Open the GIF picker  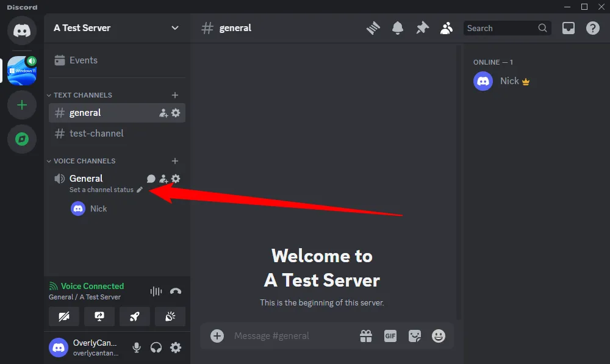click(390, 336)
